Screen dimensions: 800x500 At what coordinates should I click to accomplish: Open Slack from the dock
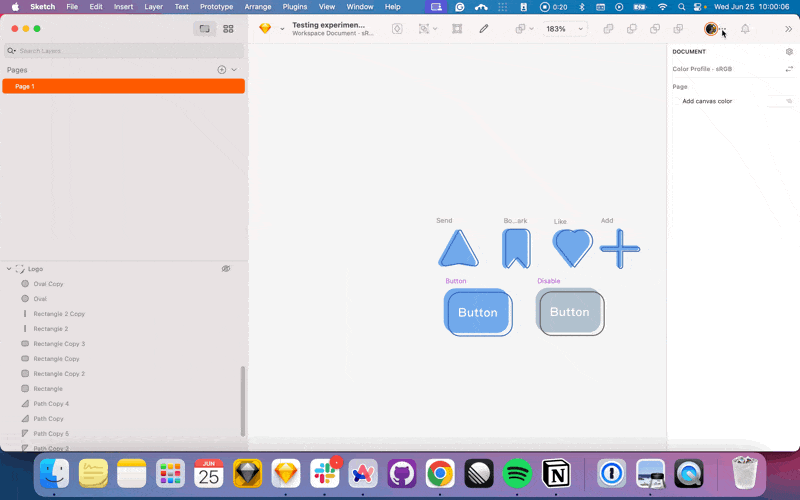(324, 474)
